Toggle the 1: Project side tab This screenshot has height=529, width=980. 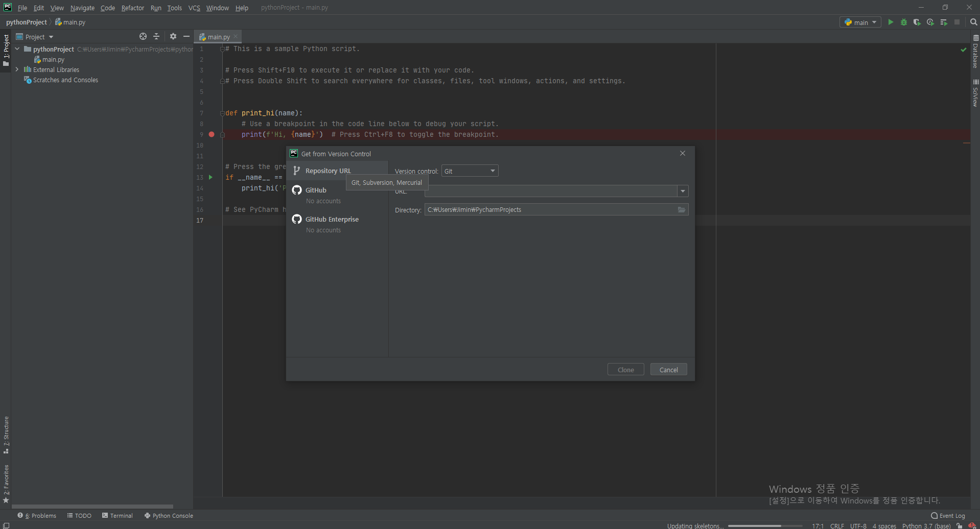(x=6, y=51)
